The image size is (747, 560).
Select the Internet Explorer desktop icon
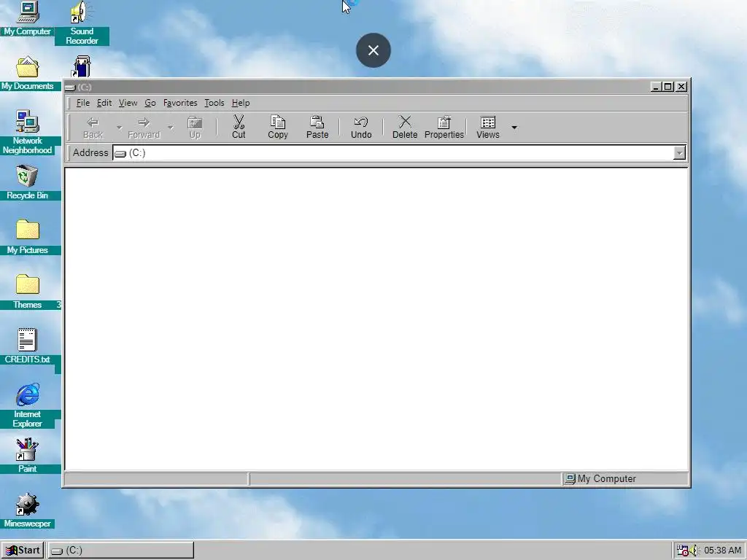pos(27,405)
